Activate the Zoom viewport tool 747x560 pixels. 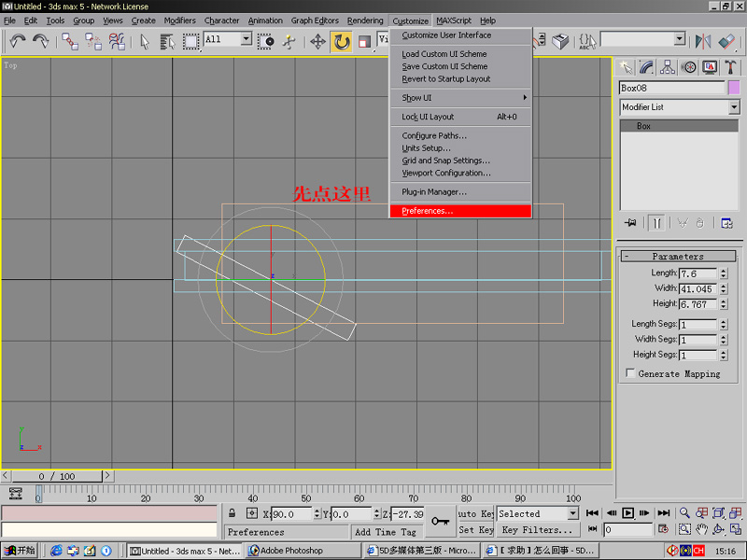pyautogui.click(x=684, y=512)
